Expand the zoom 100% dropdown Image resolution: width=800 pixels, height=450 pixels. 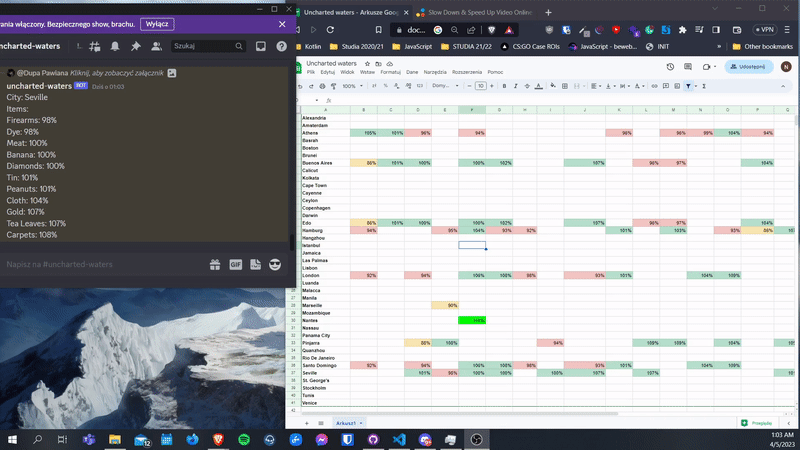click(353, 86)
